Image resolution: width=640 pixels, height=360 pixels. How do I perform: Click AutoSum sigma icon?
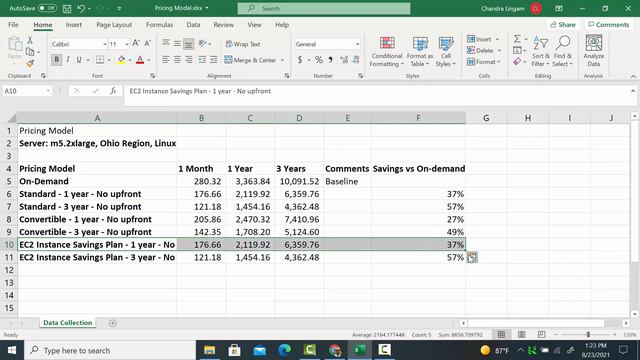point(517,39)
